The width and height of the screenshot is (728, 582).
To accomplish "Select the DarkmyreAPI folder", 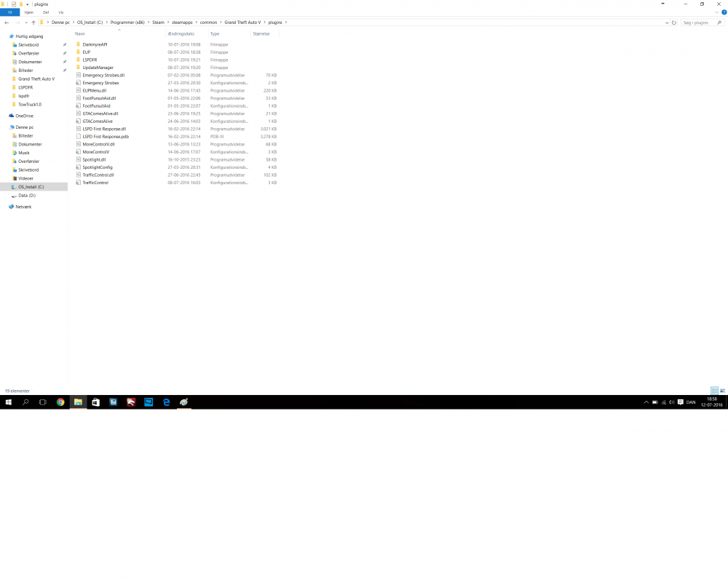I will [x=95, y=44].
